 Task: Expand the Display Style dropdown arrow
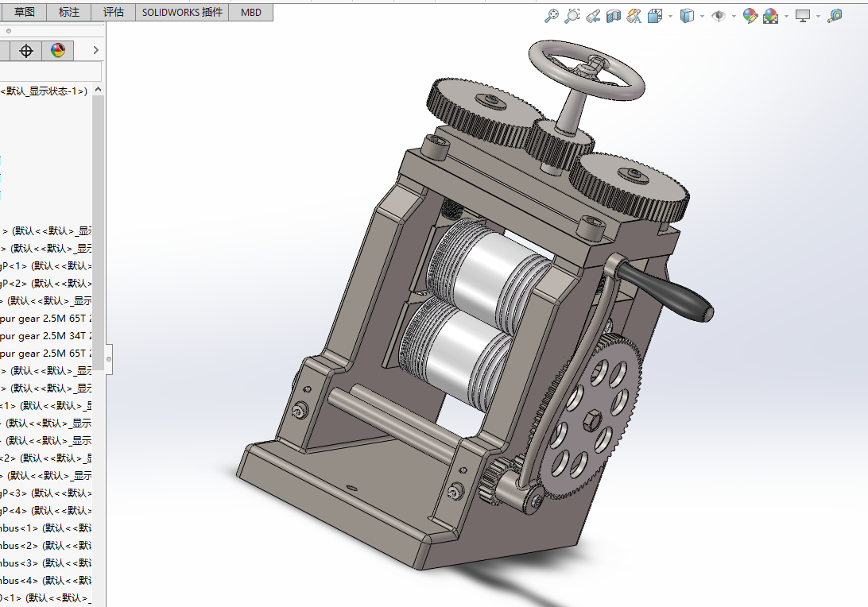click(703, 16)
